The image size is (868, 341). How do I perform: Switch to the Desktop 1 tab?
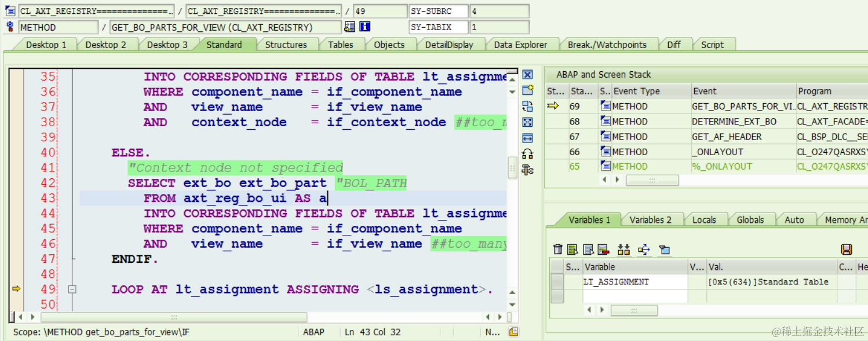coord(46,45)
